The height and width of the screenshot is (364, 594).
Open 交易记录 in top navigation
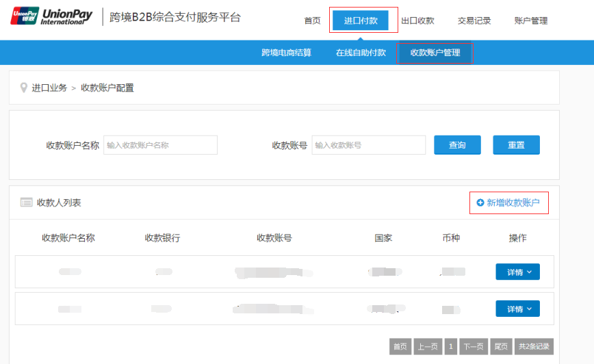pos(474,21)
